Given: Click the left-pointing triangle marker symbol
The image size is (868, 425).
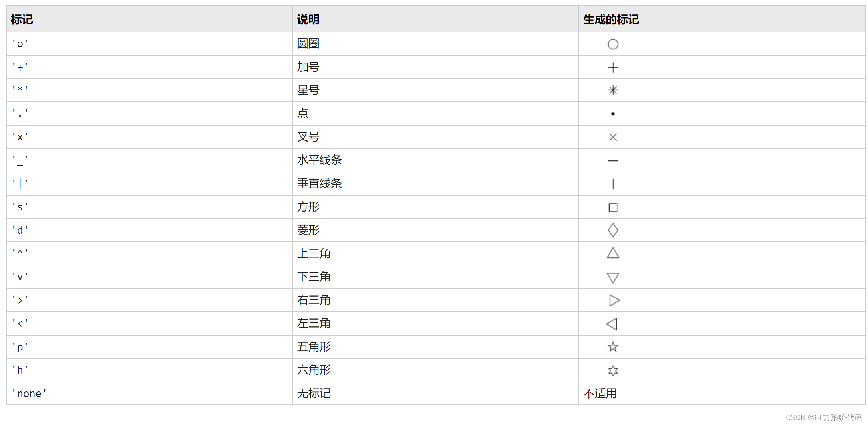Looking at the screenshot, I should pos(612,324).
